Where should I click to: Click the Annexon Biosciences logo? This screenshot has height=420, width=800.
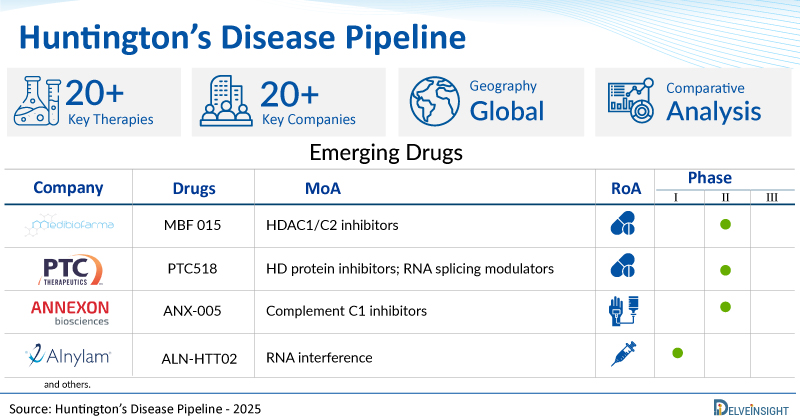(x=70, y=312)
